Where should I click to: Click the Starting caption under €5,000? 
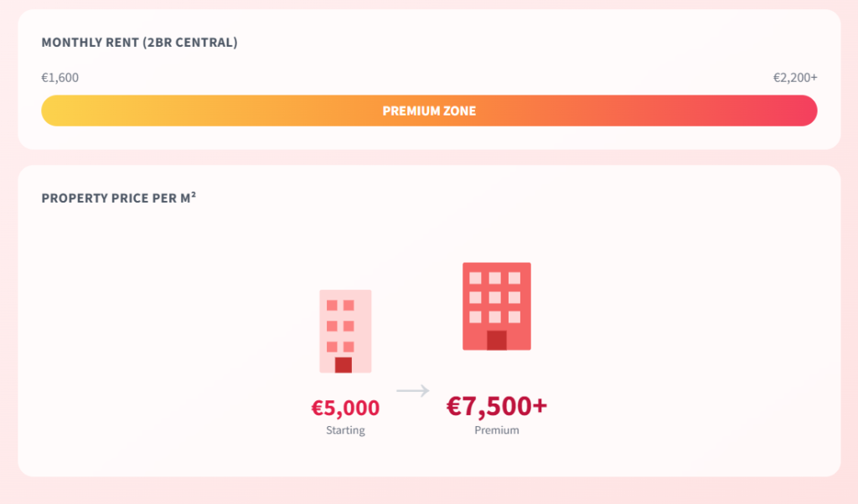(345, 430)
